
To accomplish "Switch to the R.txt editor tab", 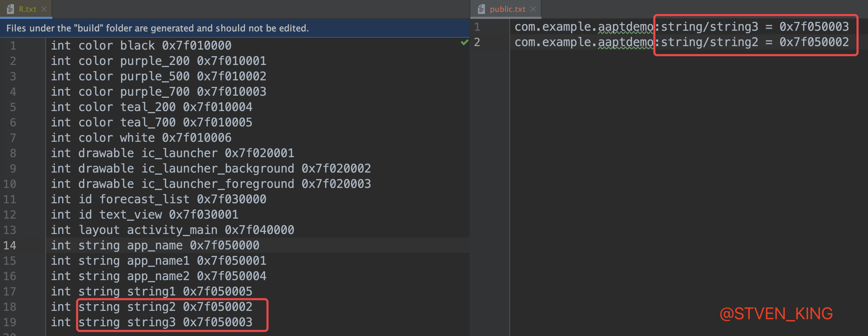I will coord(27,9).
